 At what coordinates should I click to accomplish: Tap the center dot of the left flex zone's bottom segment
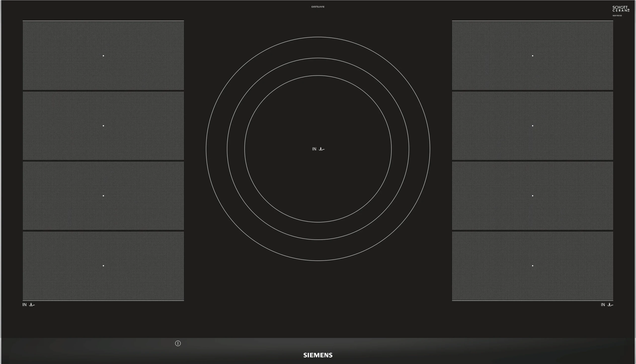[103, 266]
